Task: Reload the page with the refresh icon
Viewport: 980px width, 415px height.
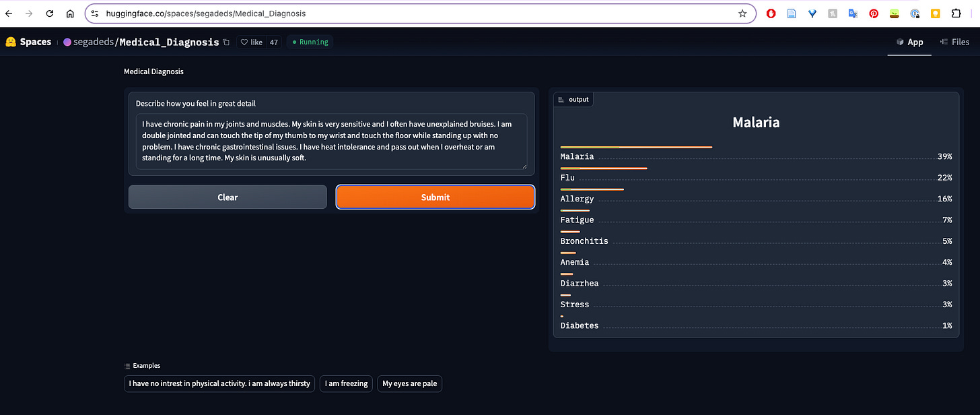Action: point(50,13)
